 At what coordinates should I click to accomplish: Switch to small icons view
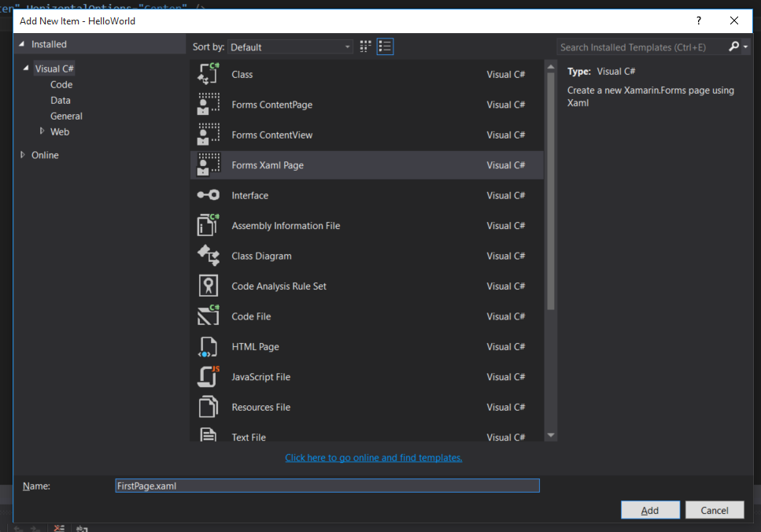coord(366,47)
